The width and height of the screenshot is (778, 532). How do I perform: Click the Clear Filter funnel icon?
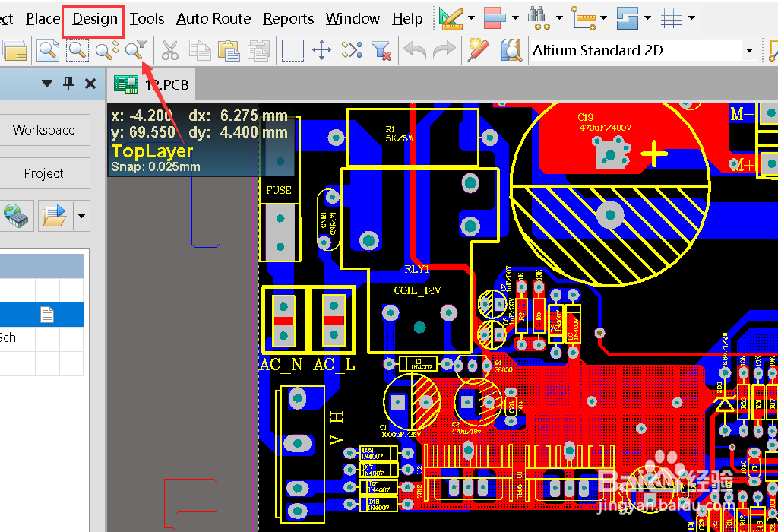(x=382, y=50)
